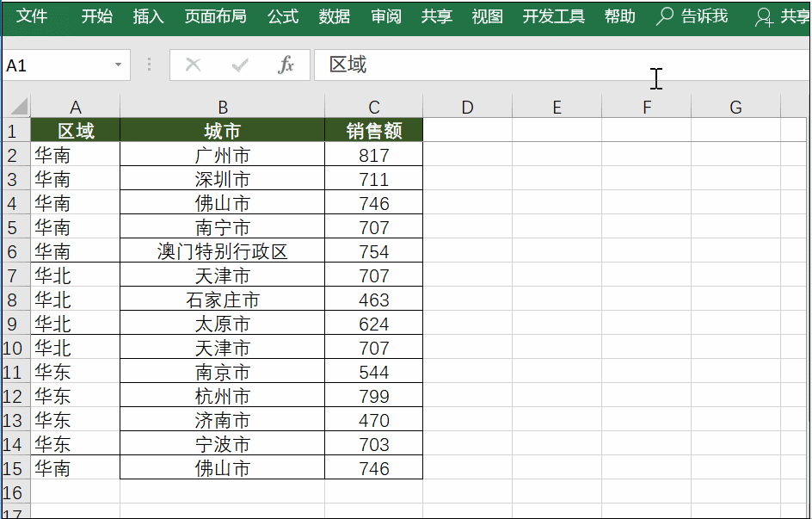Switch to the 视图 ribbon tab
The height and width of the screenshot is (519, 812).
(488, 16)
